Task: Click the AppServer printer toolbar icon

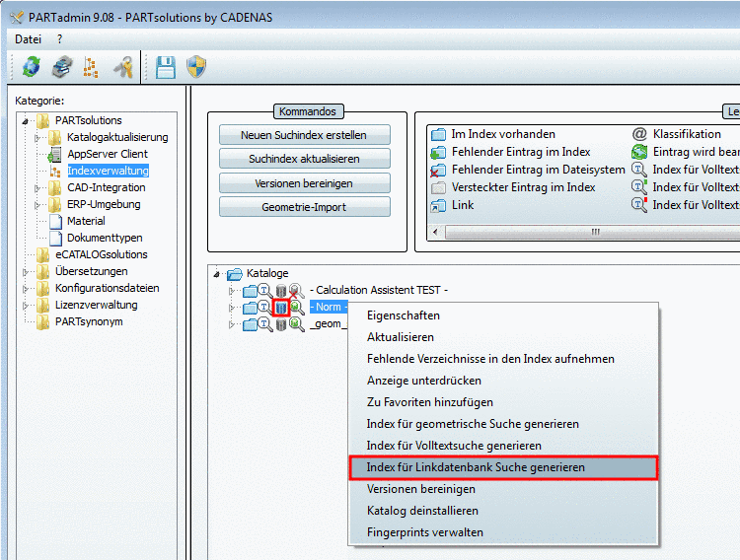Action: (x=62, y=66)
